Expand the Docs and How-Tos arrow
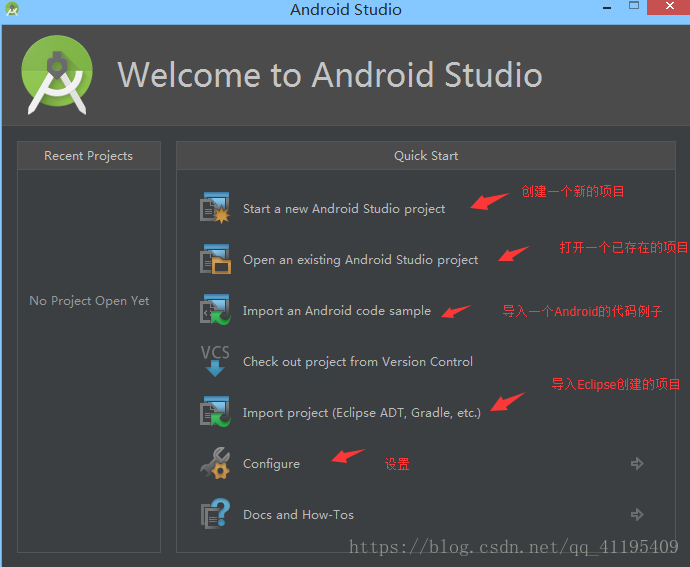Viewport: 690px width, 567px height. [637, 514]
